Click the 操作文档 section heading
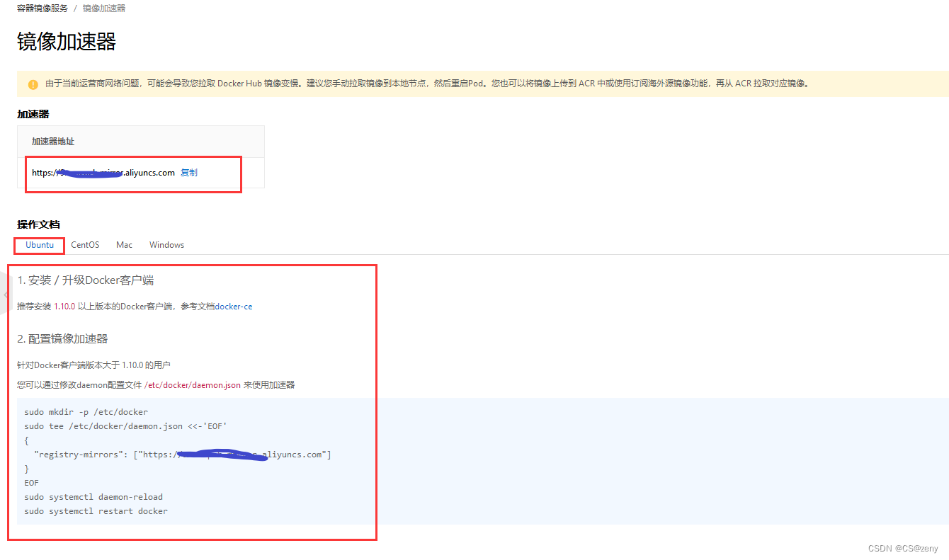 point(38,224)
